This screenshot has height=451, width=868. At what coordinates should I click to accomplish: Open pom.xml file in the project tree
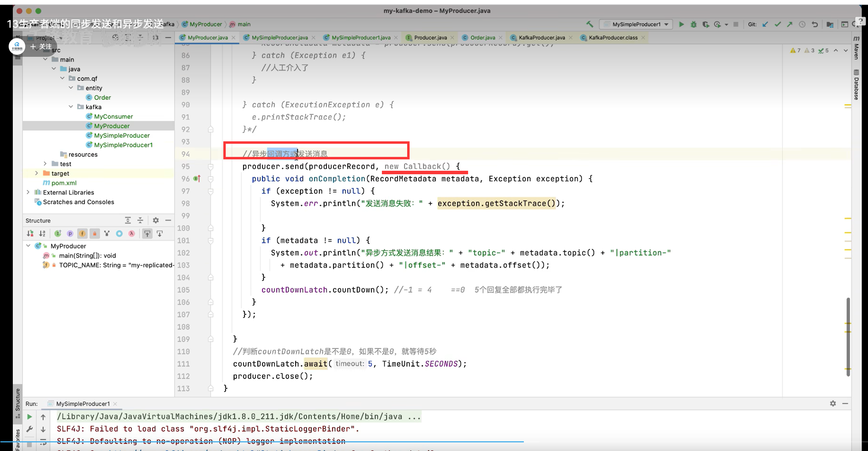point(64,183)
